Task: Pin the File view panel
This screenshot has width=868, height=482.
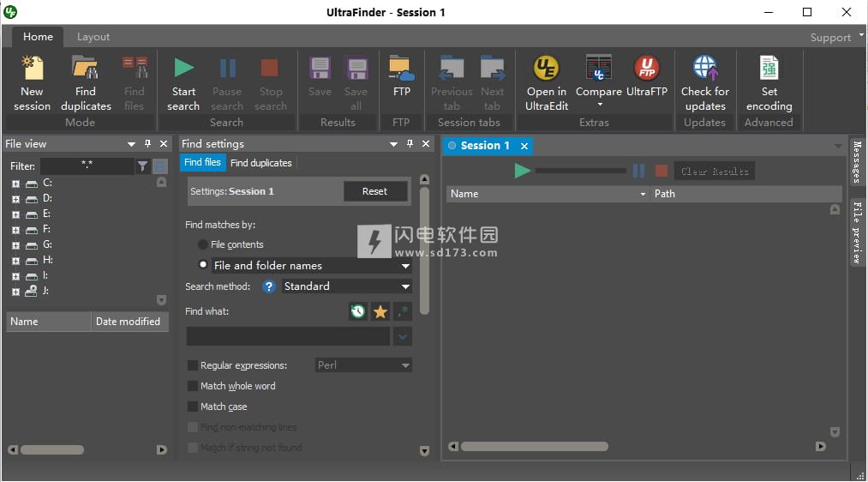Action: [x=147, y=143]
